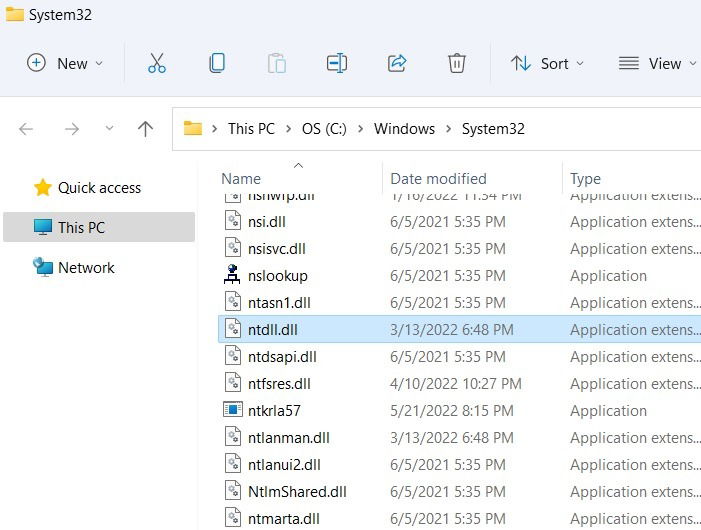Open the New item menu
Viewport: 701px width, 530px height.
[65, 63]
